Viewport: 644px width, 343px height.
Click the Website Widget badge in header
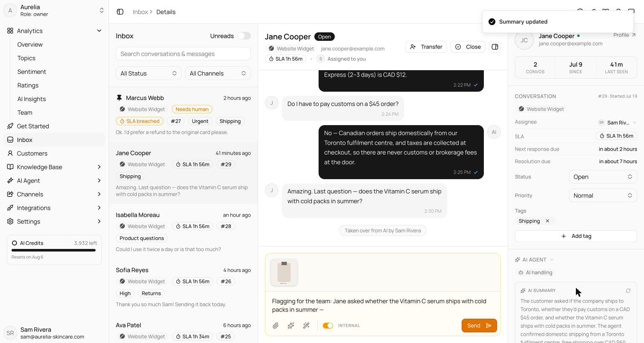coord(291,49)
